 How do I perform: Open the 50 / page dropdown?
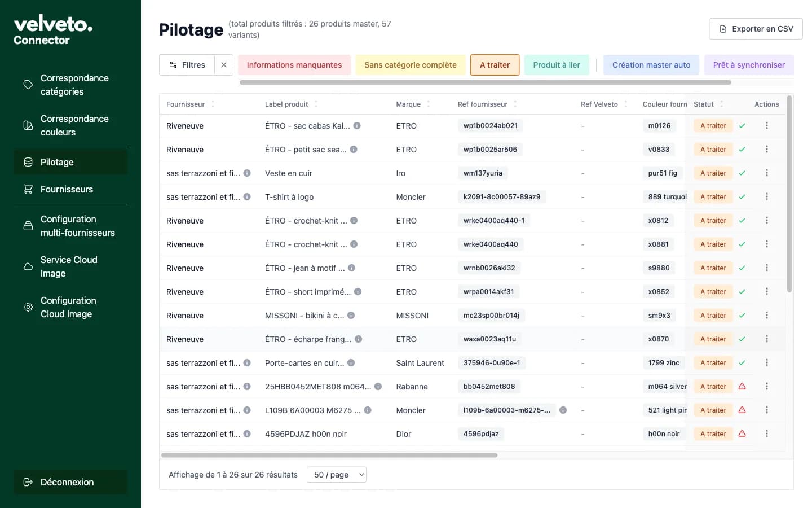coord(337,475)
